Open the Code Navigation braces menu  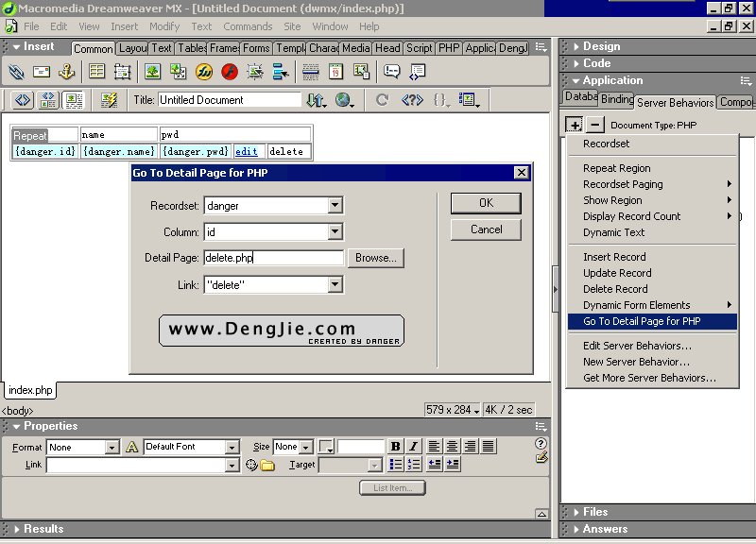tap(441, 100)
